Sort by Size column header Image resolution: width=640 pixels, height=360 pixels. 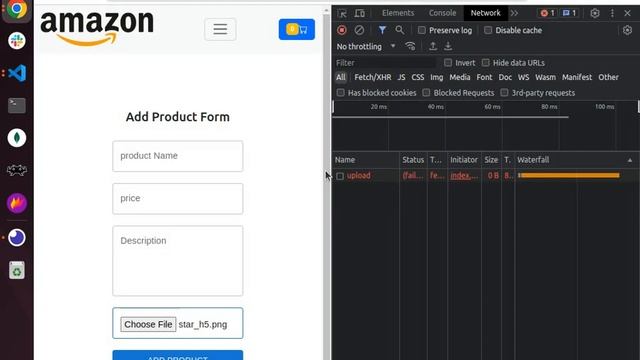[491, 160]
